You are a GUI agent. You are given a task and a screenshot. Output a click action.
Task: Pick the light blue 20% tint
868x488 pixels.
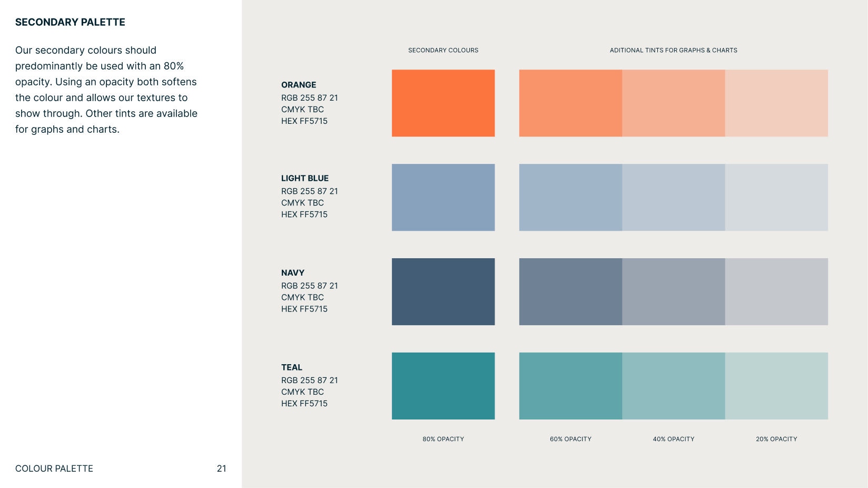(x=776, y=197)
